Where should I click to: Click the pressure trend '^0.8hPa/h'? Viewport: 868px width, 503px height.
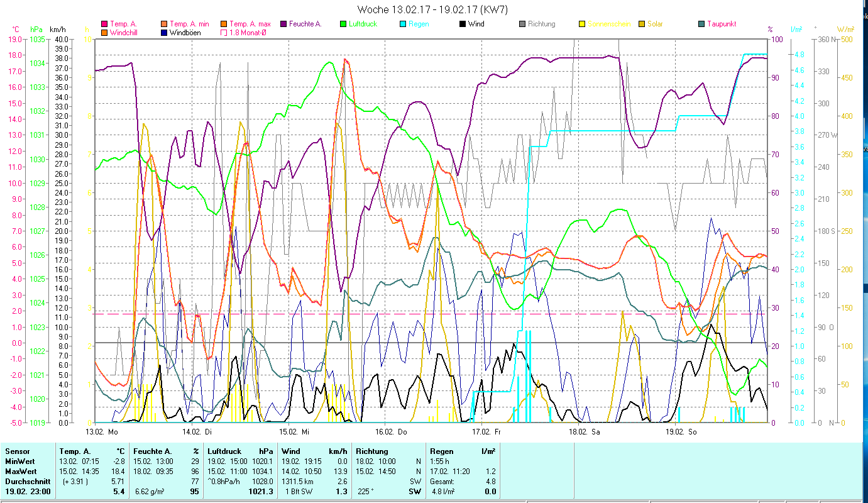[x=224, y=482]
